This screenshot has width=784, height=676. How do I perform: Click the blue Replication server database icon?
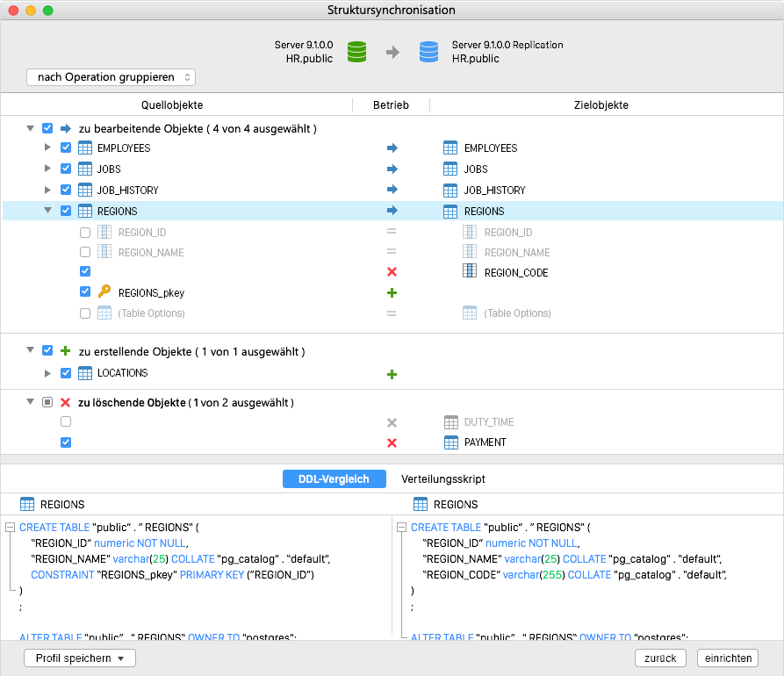(428, 51)
